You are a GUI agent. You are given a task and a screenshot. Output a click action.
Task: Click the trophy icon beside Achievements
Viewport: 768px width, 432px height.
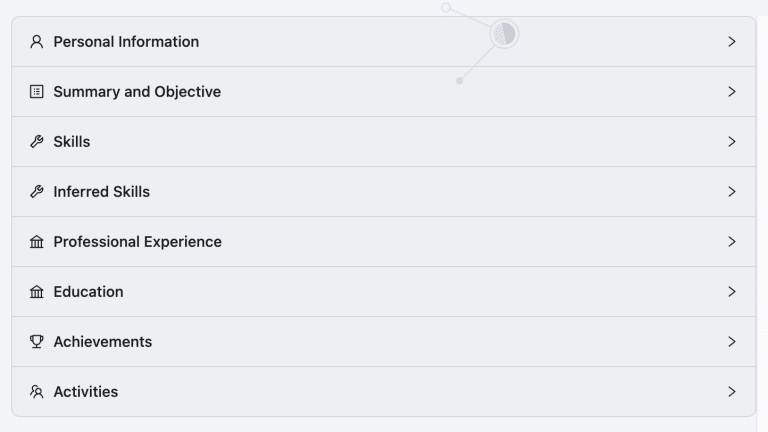click(x=37, y=341)
